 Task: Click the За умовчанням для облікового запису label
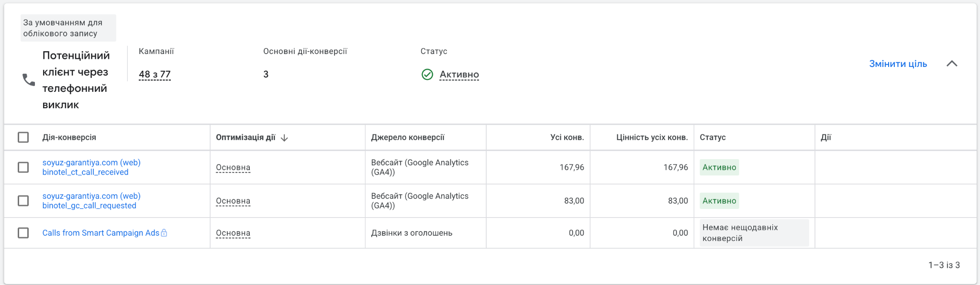tap(68, 28)
